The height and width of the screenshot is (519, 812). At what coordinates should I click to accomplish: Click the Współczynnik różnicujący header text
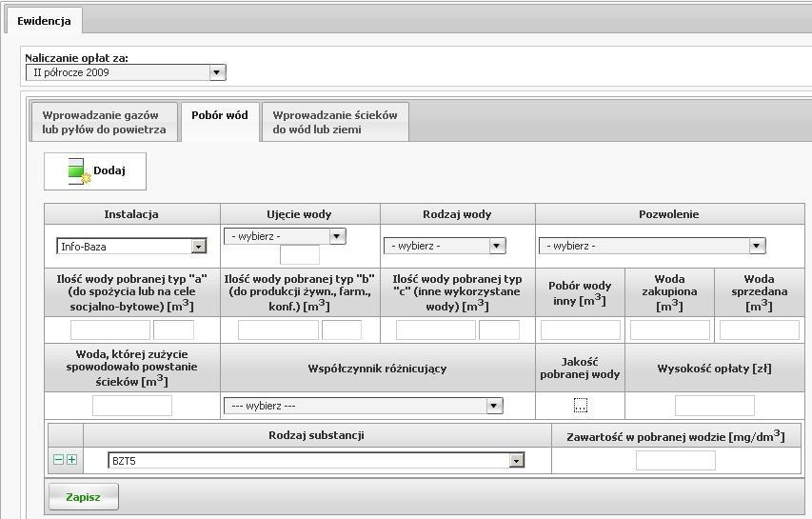pyautogui.click(x=378, y=369)
